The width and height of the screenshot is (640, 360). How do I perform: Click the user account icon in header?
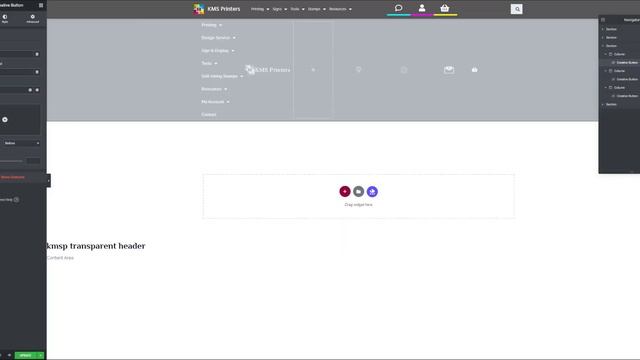(422, 8)
